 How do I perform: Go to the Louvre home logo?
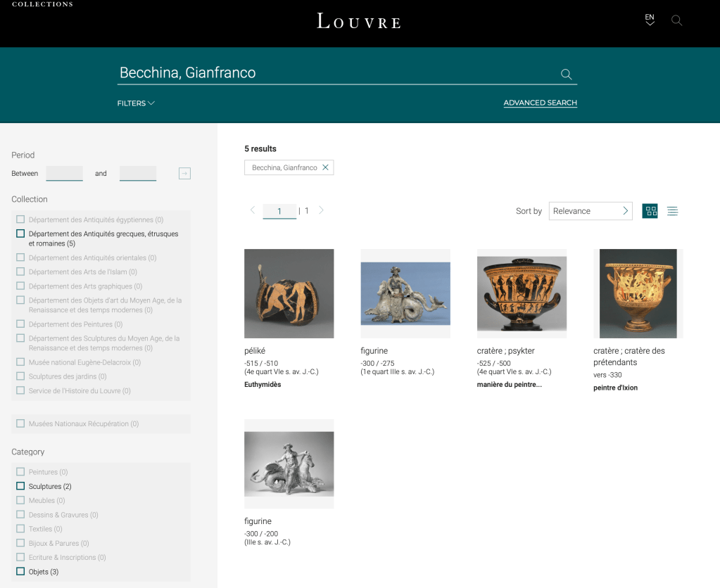(x=359, y=21)
